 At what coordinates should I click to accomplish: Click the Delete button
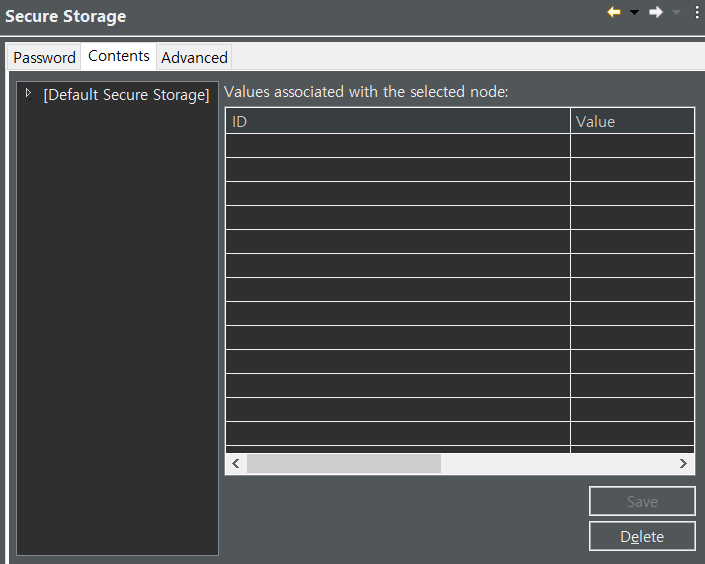pyautogui.click(x=642, y=536)
